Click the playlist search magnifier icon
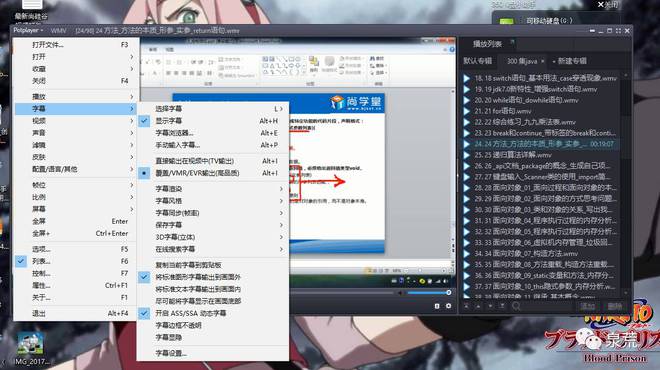 [516, 306]
